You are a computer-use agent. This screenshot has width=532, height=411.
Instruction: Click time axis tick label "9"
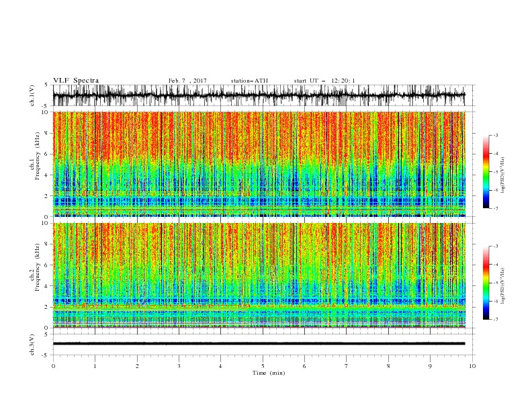430,366
